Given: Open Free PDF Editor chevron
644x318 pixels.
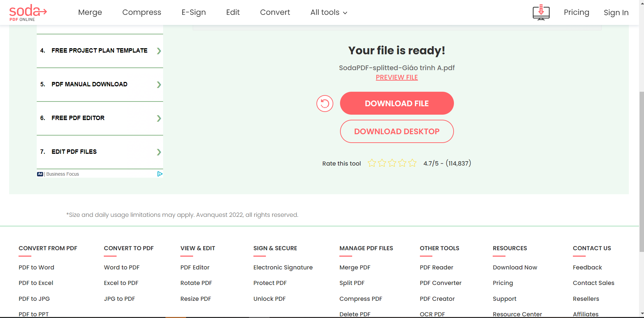Looking at the screenshot, I should (x=159, y=118).
